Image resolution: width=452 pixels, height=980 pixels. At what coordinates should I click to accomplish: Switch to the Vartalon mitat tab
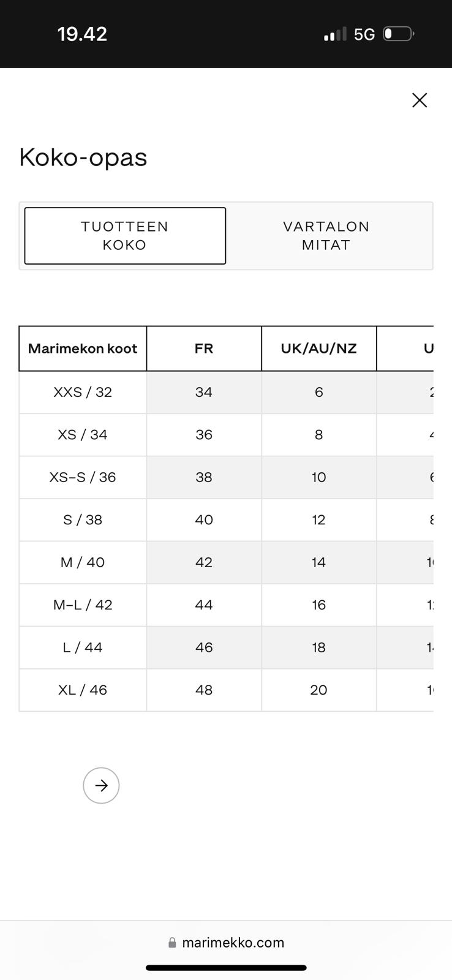(326, 236)
